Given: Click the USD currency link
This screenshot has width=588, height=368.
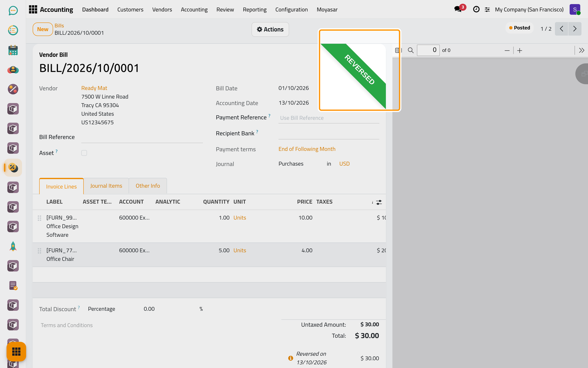Looking at the screenshot, I should coord(344,164).
